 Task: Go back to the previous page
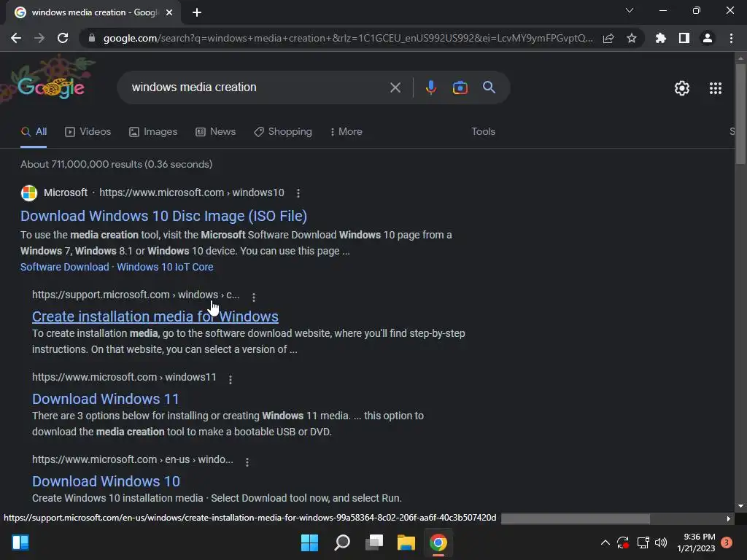tap(16, 38)
